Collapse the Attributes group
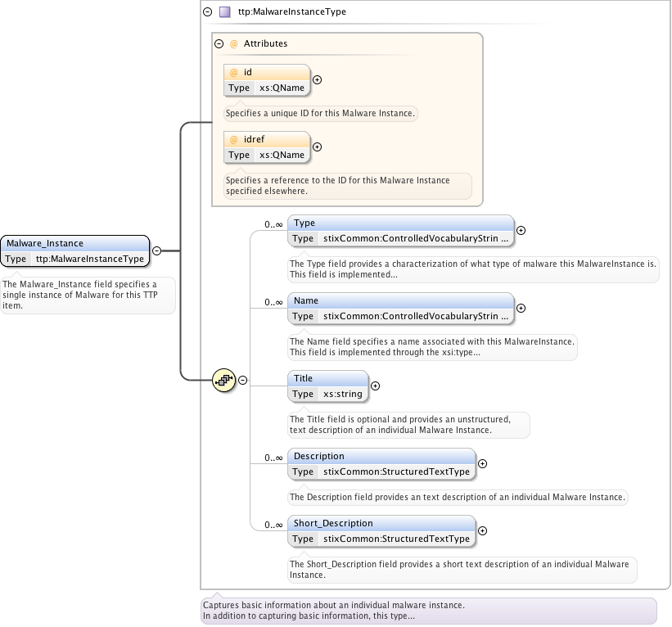This screenshot has height=627, width=672. [219, 43]
